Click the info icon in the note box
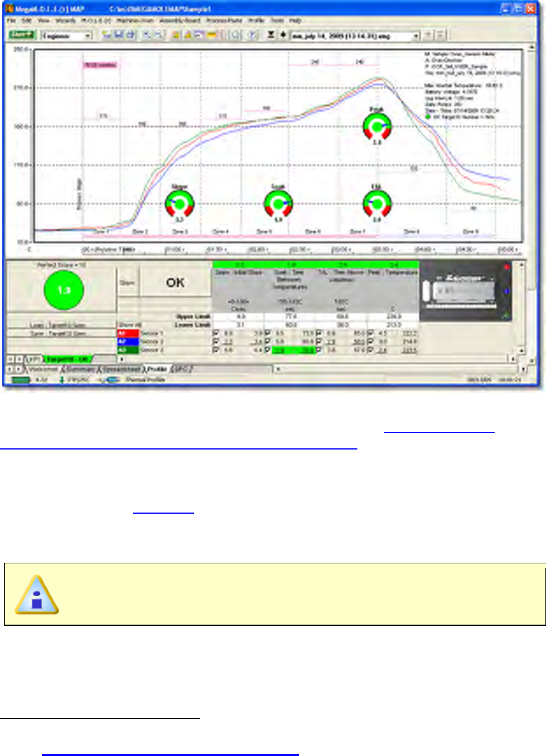546x756 pixels. 36,595
